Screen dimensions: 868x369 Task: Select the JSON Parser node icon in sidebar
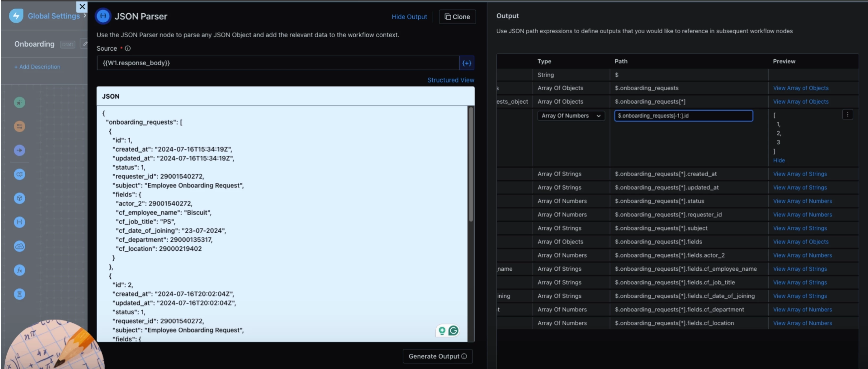pos(19,222)
